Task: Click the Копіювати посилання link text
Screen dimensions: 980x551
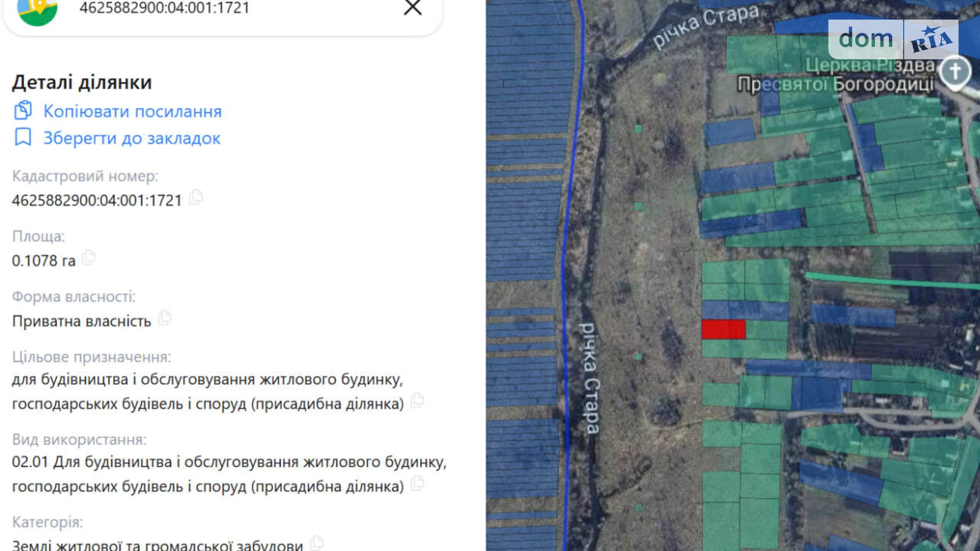Action: pos(132,111)
